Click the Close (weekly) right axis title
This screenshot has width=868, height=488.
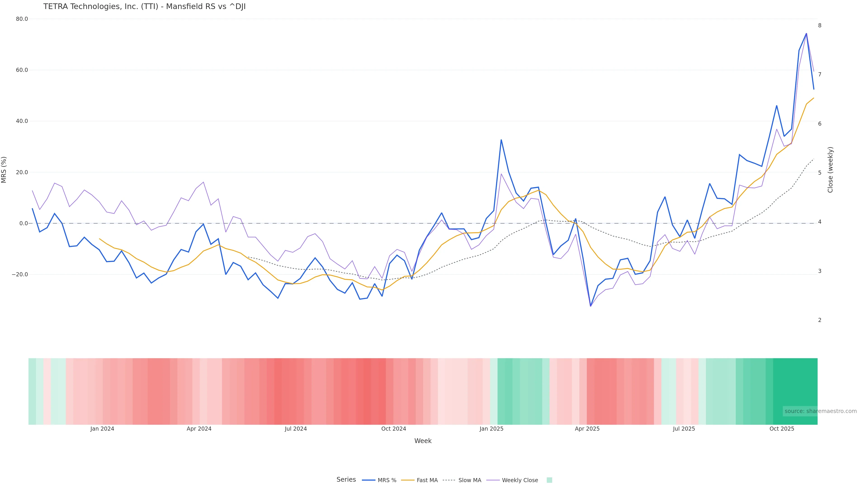pyautogui.click(x=830, y=170)
